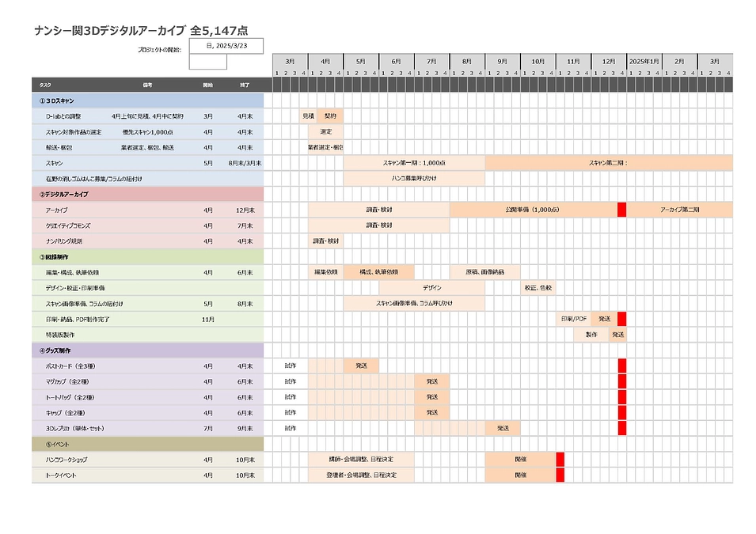Viewport: 756px width, 534px height.
Task: Select the 3Dレプリカ 発送 bar
Action: click(503, 428)
